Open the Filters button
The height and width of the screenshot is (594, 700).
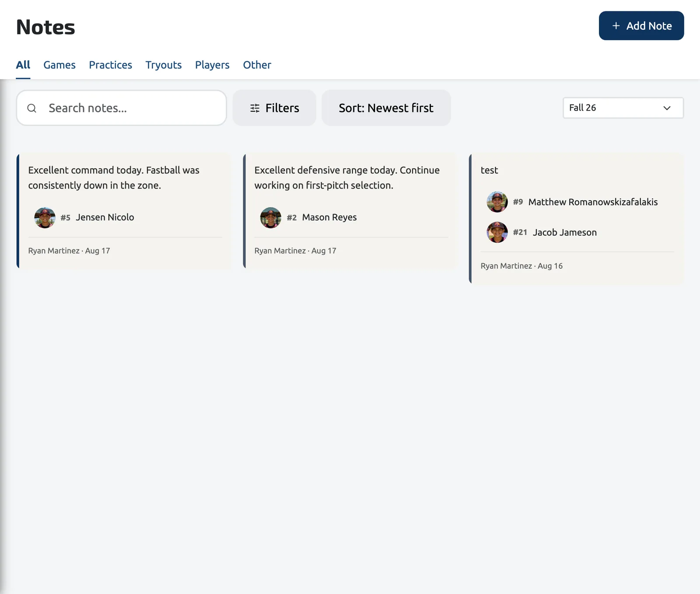[274, 108]
